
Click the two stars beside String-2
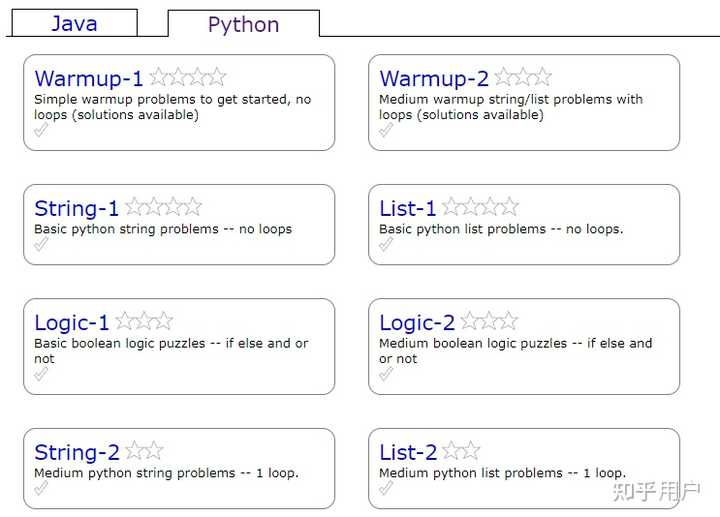(144, 451)
